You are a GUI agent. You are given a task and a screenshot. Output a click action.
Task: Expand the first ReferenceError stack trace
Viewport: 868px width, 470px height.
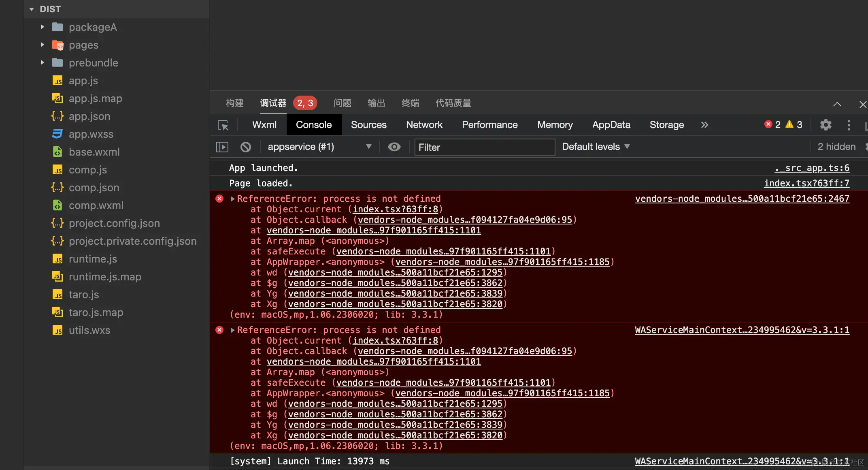coord(232,199)
